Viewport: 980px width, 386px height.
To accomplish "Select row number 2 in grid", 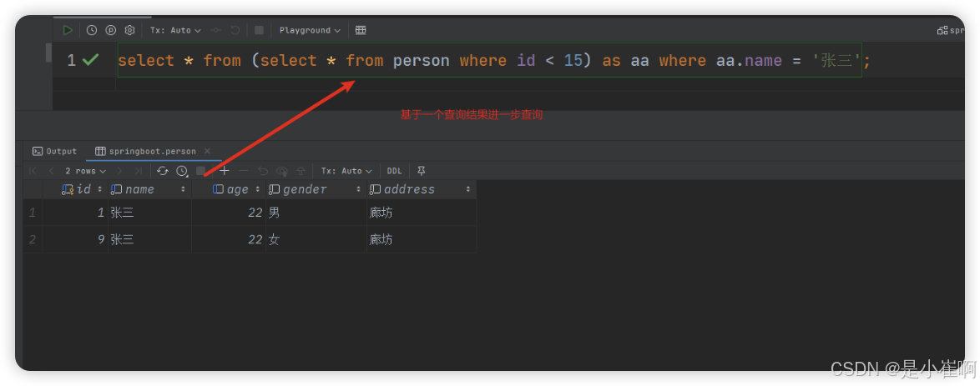I will (x=33, y=239).
